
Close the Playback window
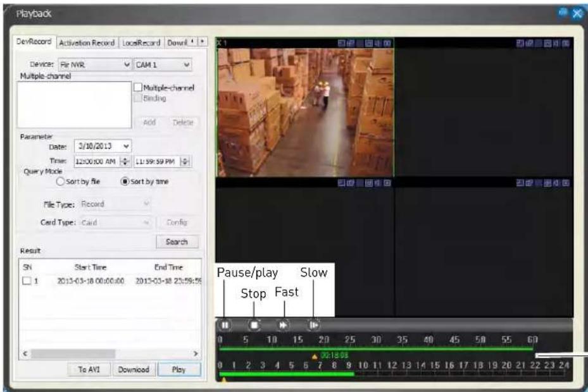click(577, 14)
